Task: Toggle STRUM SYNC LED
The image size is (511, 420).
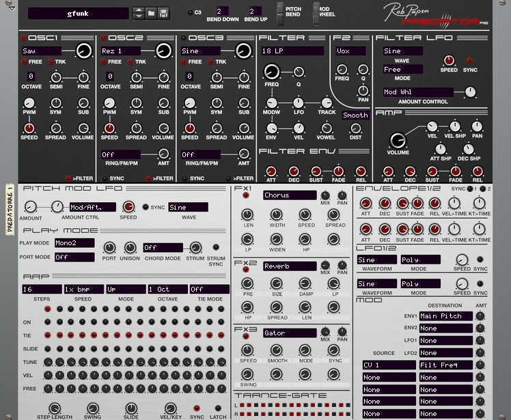Action: click(216, 247)
